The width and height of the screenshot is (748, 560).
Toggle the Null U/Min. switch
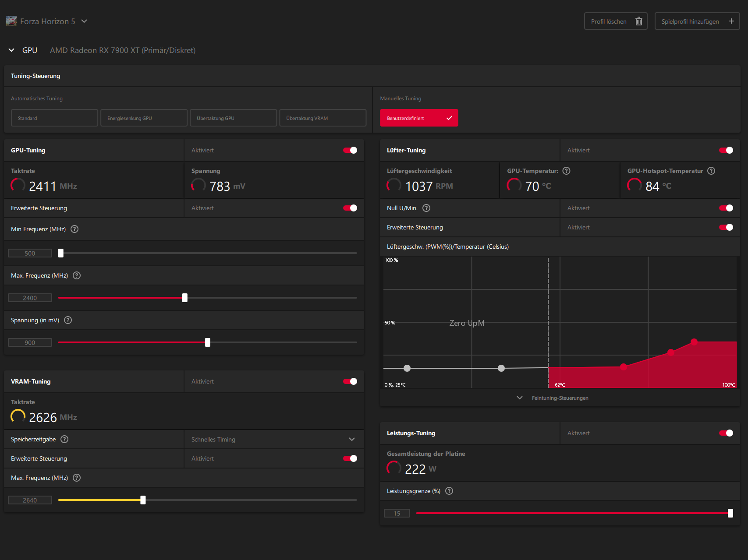(x=726, y=208)
